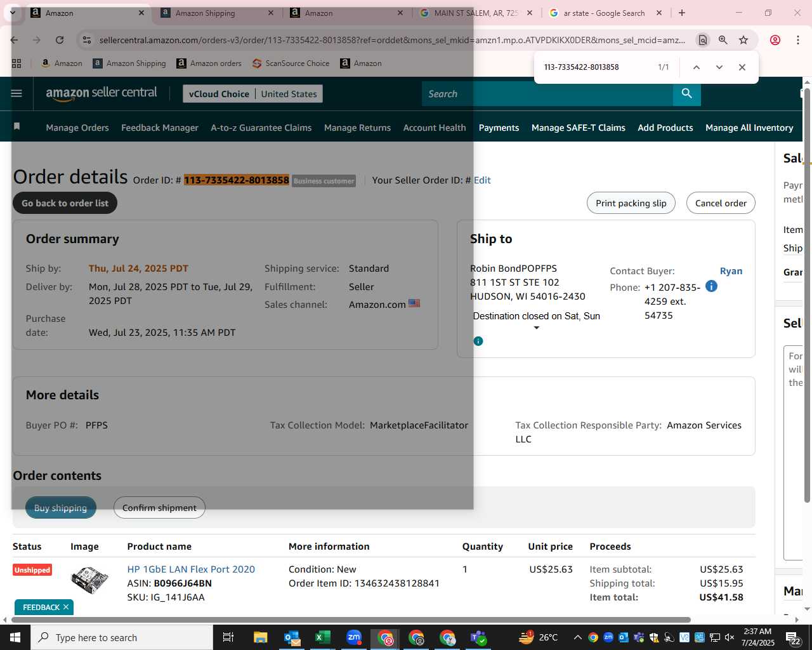
Task: Open File Explorer from the taskbar
Action: tap(261, 637)
